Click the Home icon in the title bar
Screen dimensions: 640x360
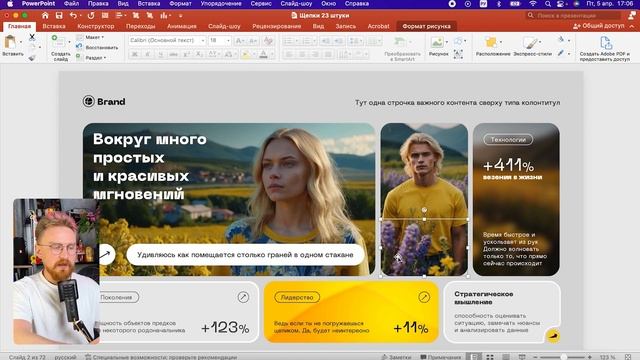(45, 16)
